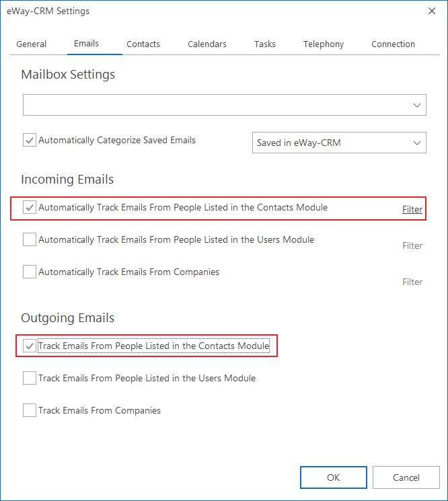Click the Incoming Emails heading
The height and width of the screenshot is (501, 448).
point(67,180)
